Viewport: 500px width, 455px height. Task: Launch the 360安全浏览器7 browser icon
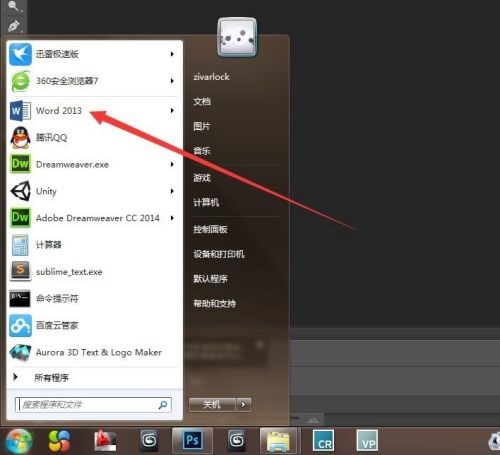(x=20, y=81)
